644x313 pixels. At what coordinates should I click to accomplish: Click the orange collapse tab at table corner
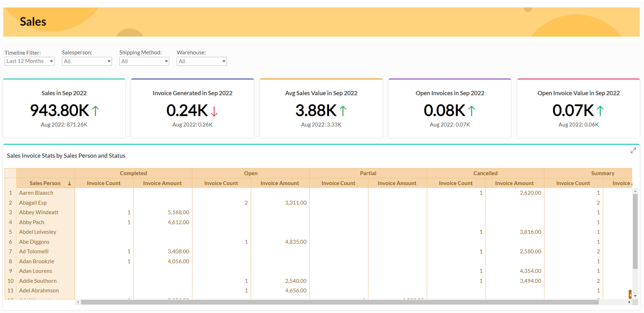[630, 295]
